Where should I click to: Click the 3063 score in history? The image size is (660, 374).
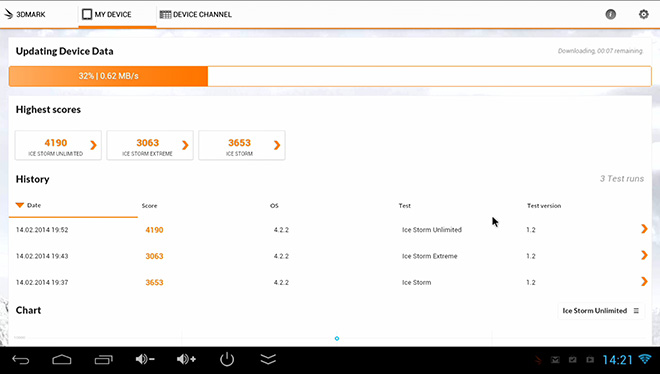(154, 256)
